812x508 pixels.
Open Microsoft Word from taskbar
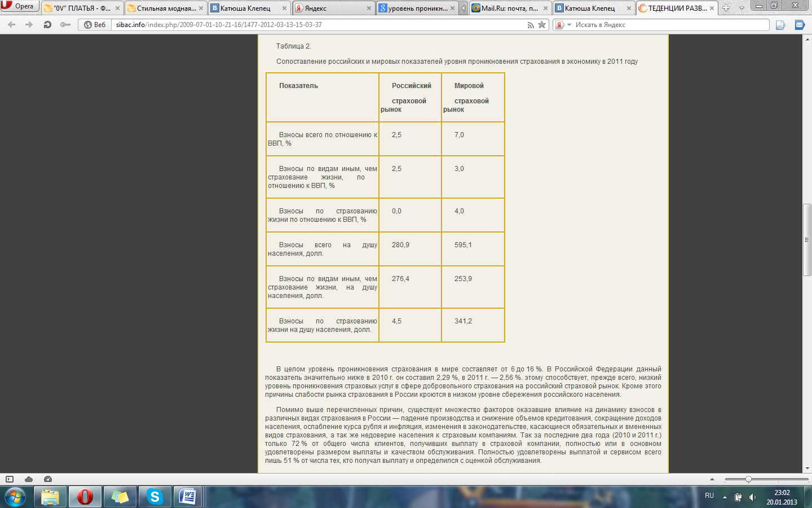187,497
